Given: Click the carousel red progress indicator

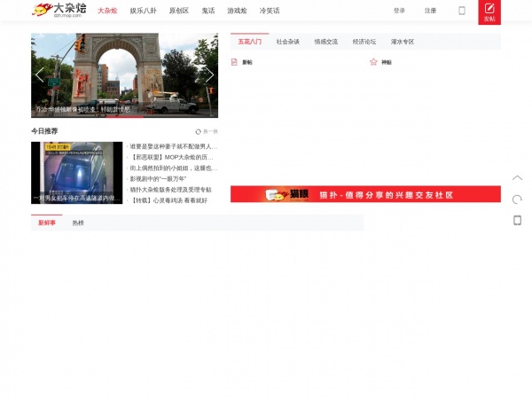Looking at the screenshot, I should pyautogui.click(x=124, y=117).
